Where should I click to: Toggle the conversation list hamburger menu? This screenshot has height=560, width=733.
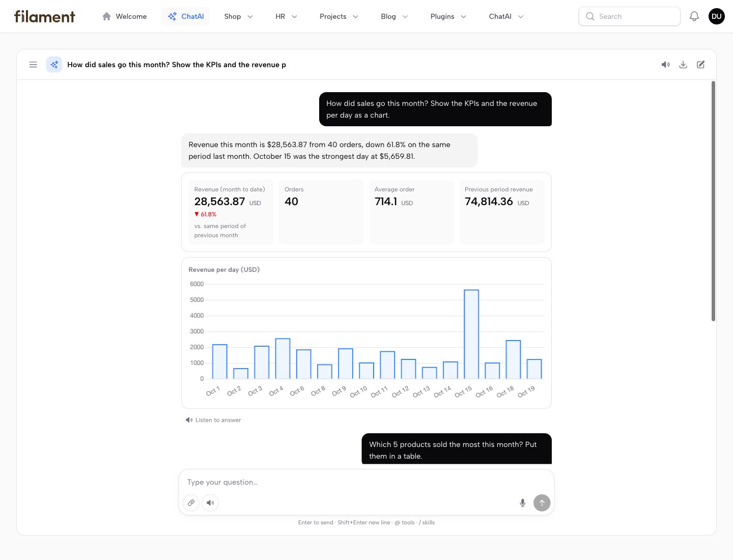tap(33, 65)
